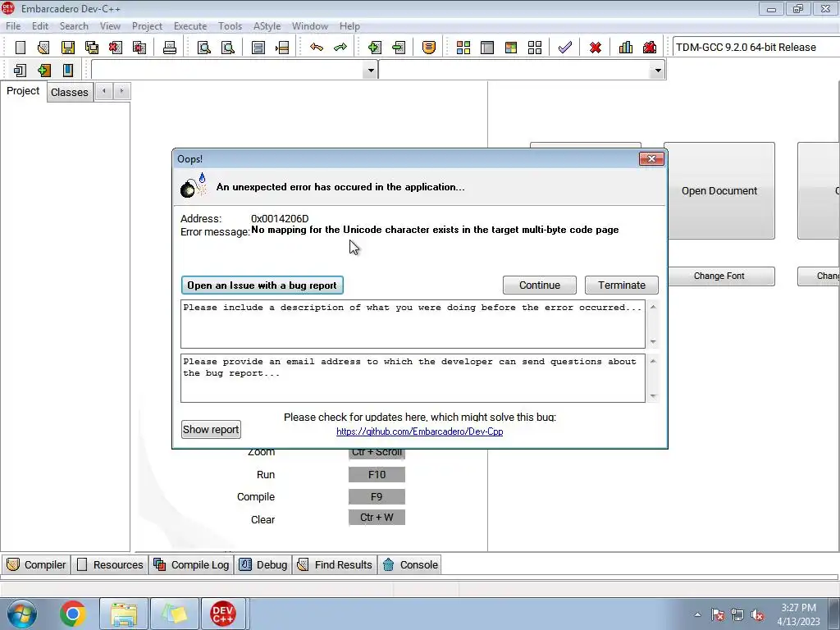Click the Delete Profiling Information icon
Image resolution: width=840 pixels, height=630 pixels.
pyautogui.click(x=650, y=47)
